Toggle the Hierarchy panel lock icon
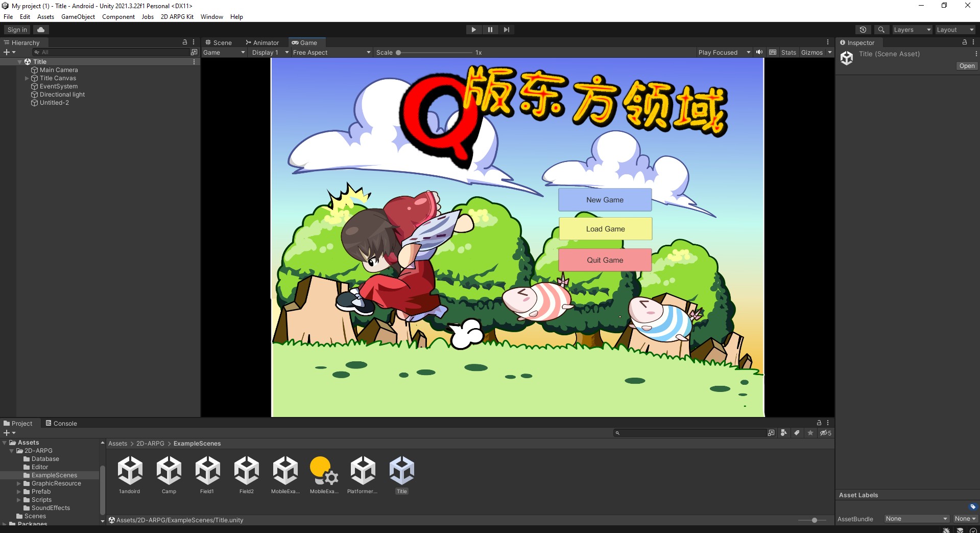This screenshot has width=980, height=533. click(185, 42)
